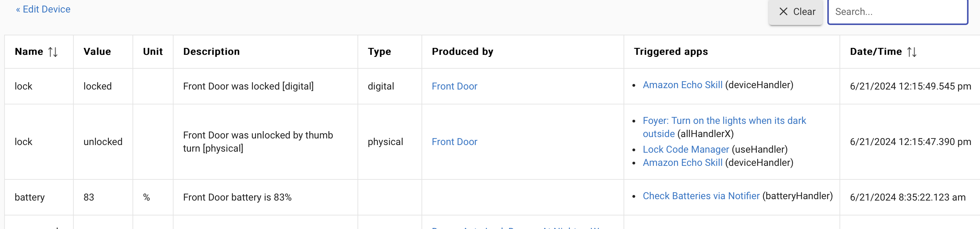Image resolution: width=980 pixels, height=229 pixels.
Task: Open the Lock Code Manager app link
Action: [685, 149]
